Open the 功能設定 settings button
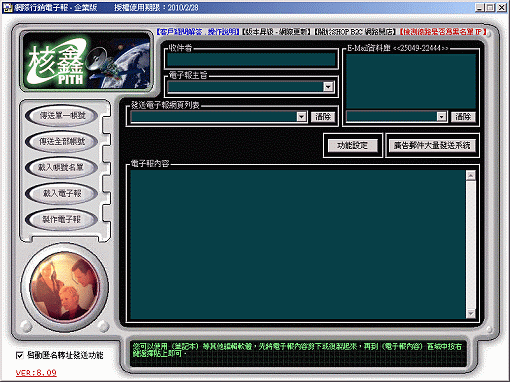 pos(352,146)
